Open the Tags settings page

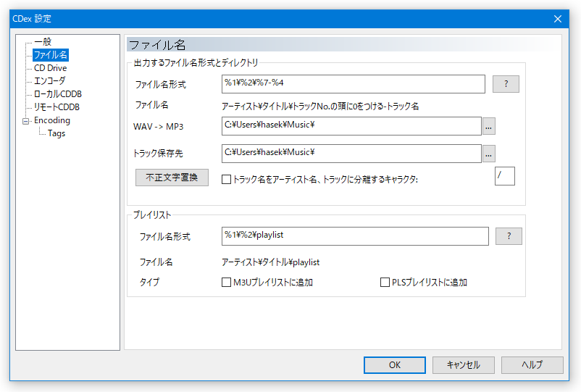point(57,133)
